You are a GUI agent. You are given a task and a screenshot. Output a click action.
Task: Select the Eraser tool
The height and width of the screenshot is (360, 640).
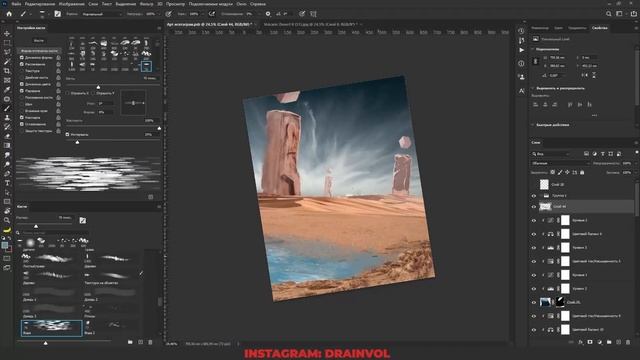point(7,136)
